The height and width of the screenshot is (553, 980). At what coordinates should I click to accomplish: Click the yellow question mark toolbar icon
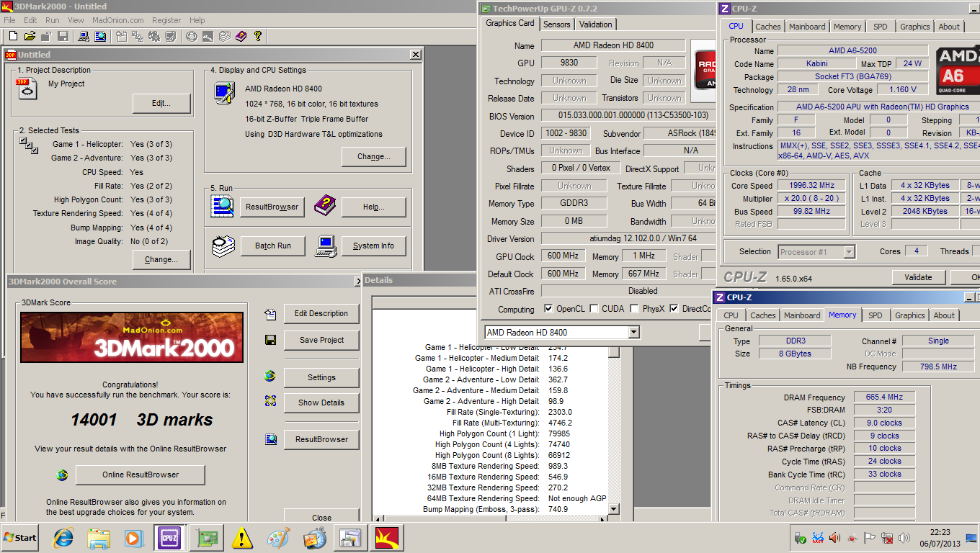pyautogui.click(x=257, y=36)
